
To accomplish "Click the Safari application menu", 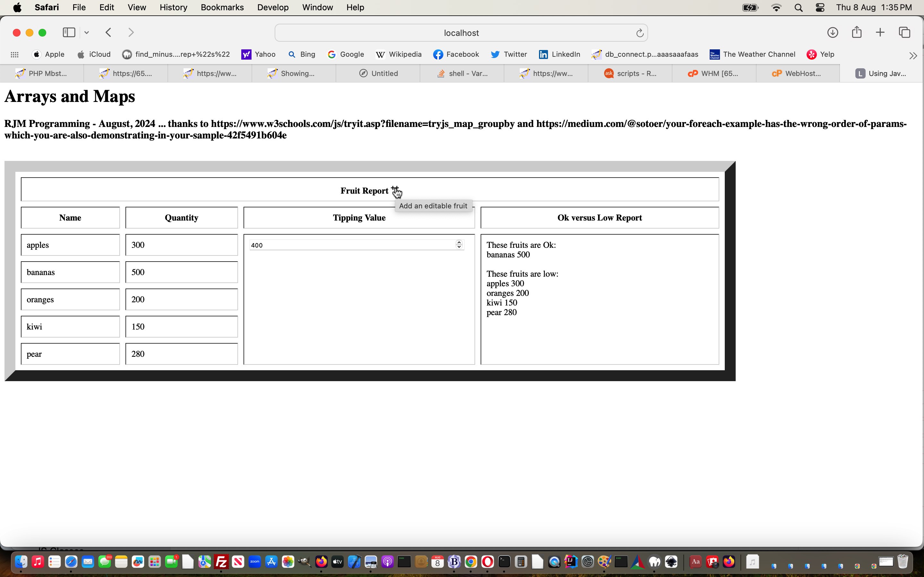I will (x=46, y=7).
